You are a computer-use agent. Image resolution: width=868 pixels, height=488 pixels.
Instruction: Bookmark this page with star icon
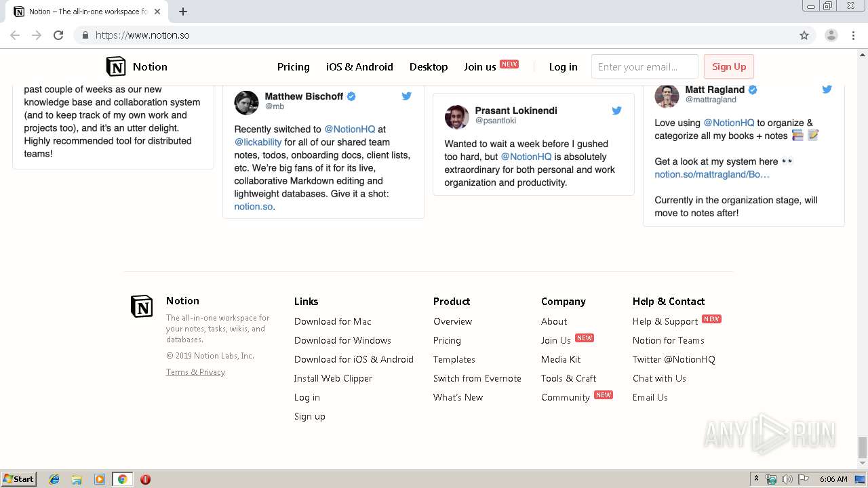click(804, 35)
